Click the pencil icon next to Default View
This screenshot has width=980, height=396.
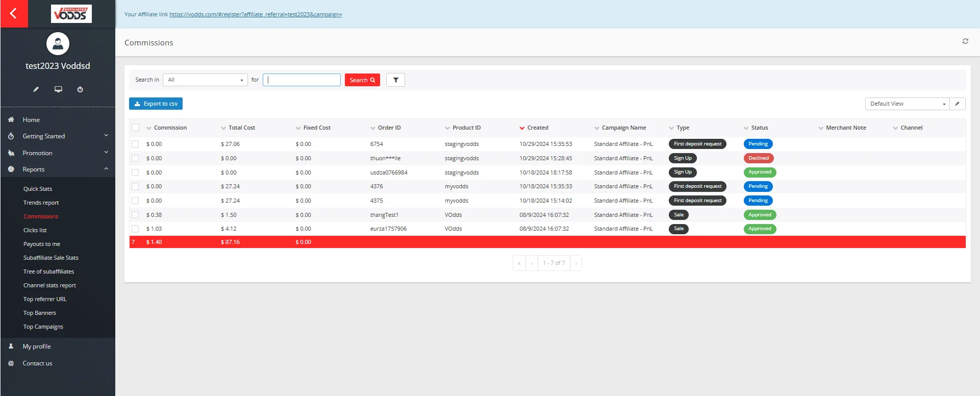click(x=957, y=104)
